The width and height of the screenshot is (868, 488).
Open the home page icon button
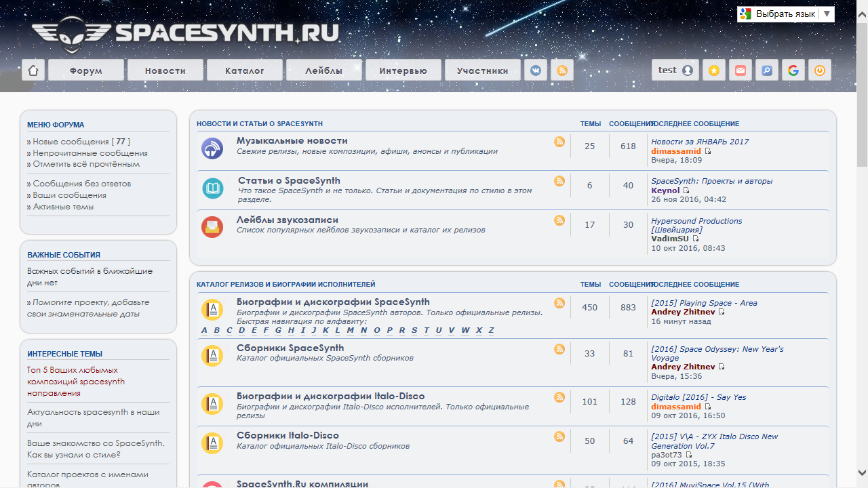tap(33, 70)
